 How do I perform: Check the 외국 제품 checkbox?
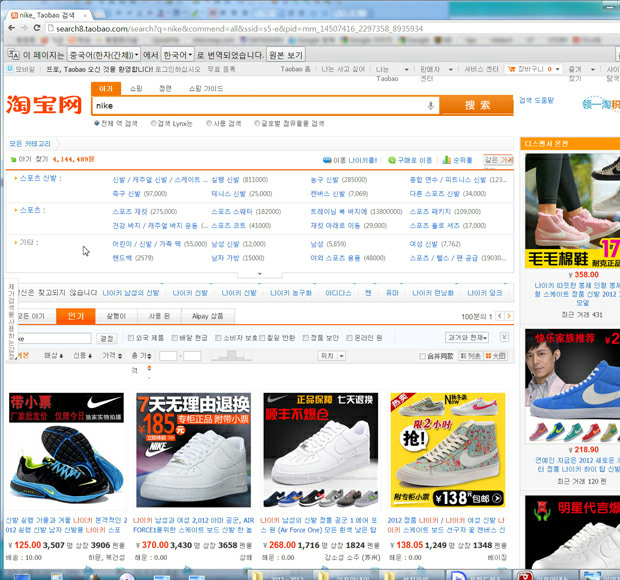tap(131, 338)
